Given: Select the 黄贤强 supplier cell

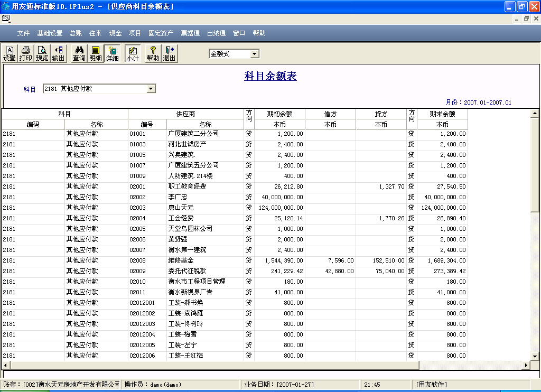Looking at the screenshot, I should (x=205, y=239).
